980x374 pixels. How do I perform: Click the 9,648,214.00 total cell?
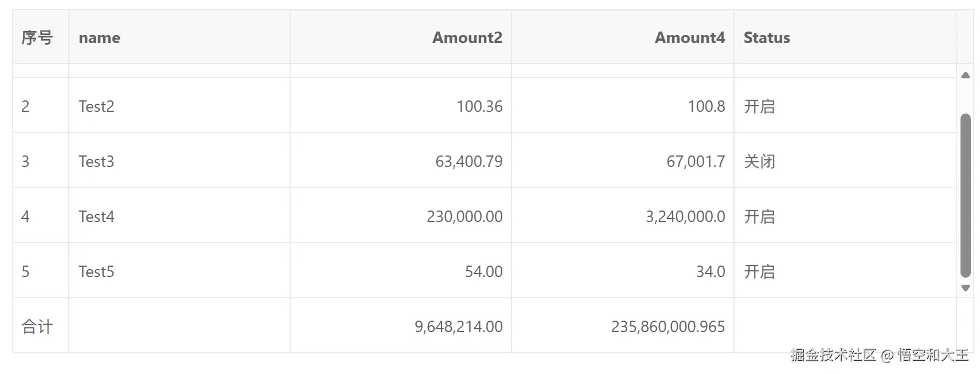point(458,327)
